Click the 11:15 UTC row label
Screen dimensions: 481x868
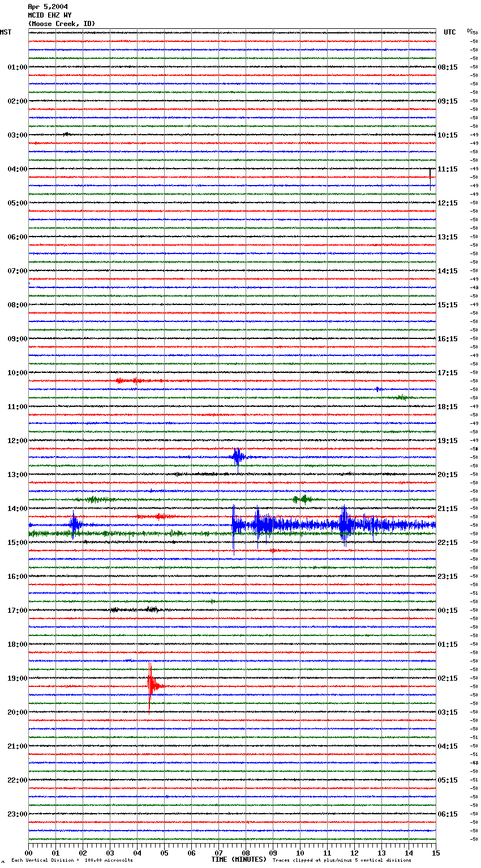(448, 169)
